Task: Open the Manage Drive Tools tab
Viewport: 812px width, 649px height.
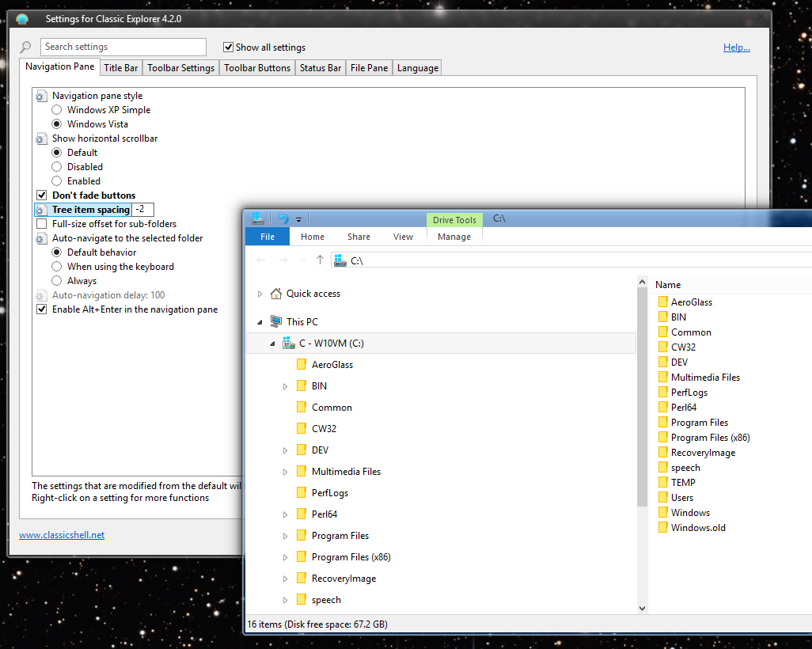Action: (x=454, y=237)
